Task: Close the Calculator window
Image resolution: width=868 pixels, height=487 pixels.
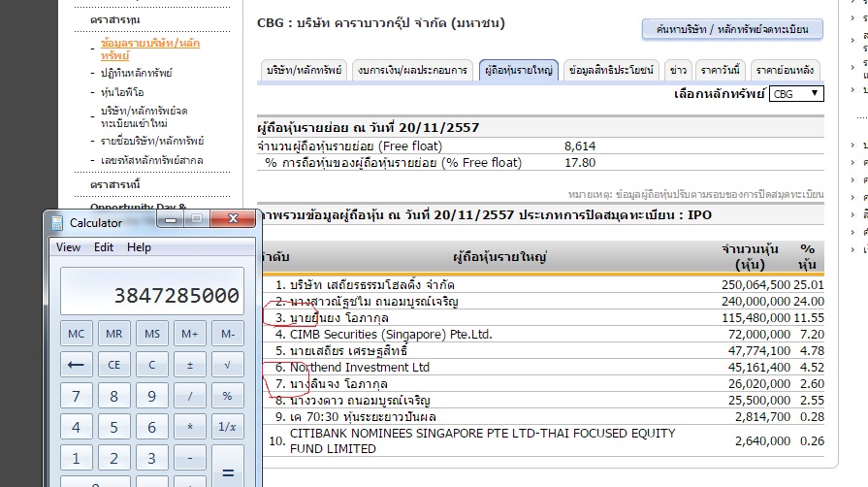Action: pyautogui.click(x=233, y=219)
